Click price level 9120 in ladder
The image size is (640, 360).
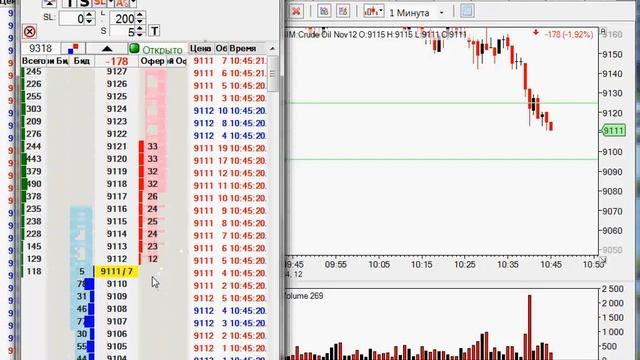(117, 159)
